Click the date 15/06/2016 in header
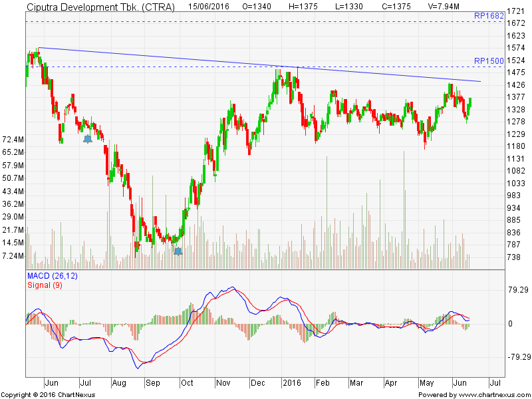 coord(209,7)
